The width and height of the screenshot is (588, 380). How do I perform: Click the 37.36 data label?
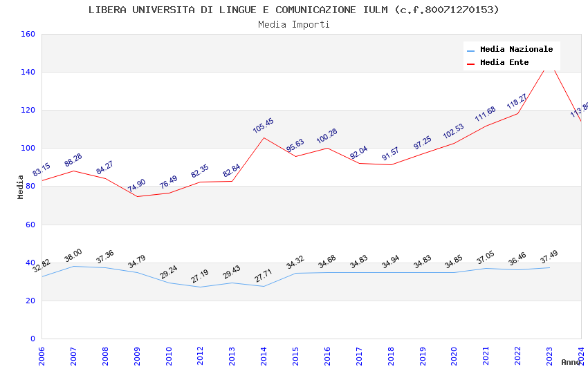[x=104, y=257]
